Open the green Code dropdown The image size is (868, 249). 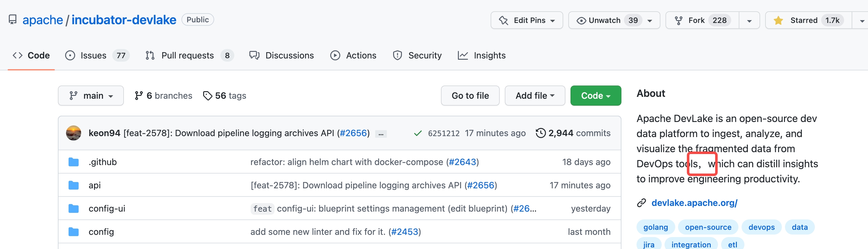(x=595, y=96)
